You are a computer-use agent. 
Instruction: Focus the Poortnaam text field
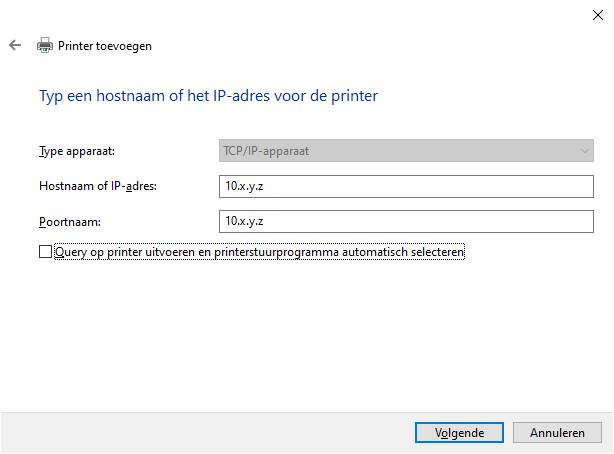406,221
